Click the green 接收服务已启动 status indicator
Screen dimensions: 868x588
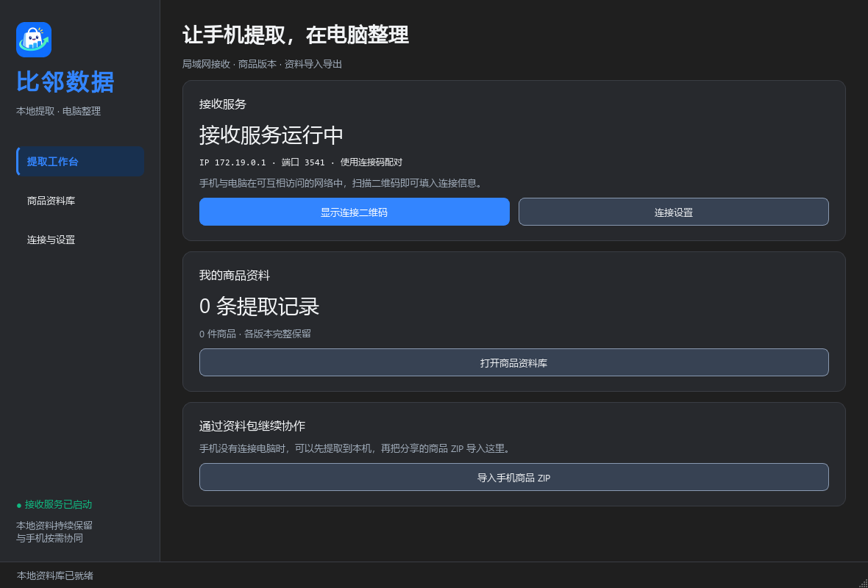(x=54, y=504)
